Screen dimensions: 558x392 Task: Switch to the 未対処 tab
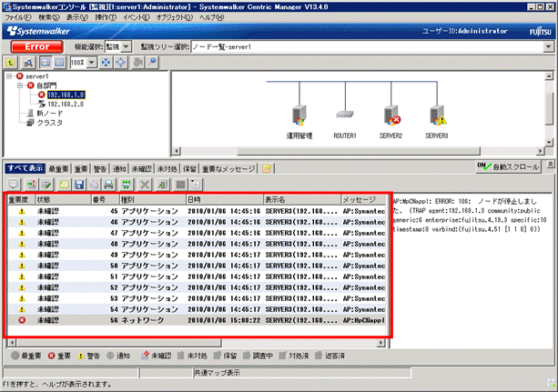(167, 169)
